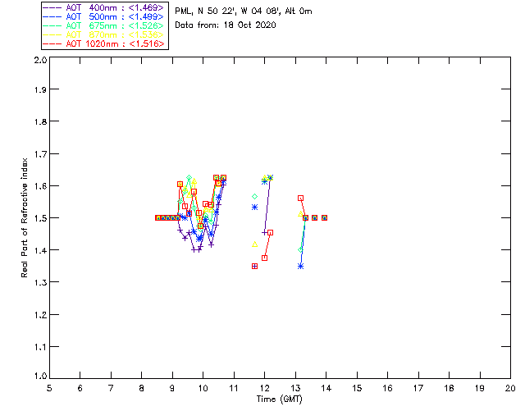Select the AOT 400nm legend entry
The image size is (525, 420).
104,7
